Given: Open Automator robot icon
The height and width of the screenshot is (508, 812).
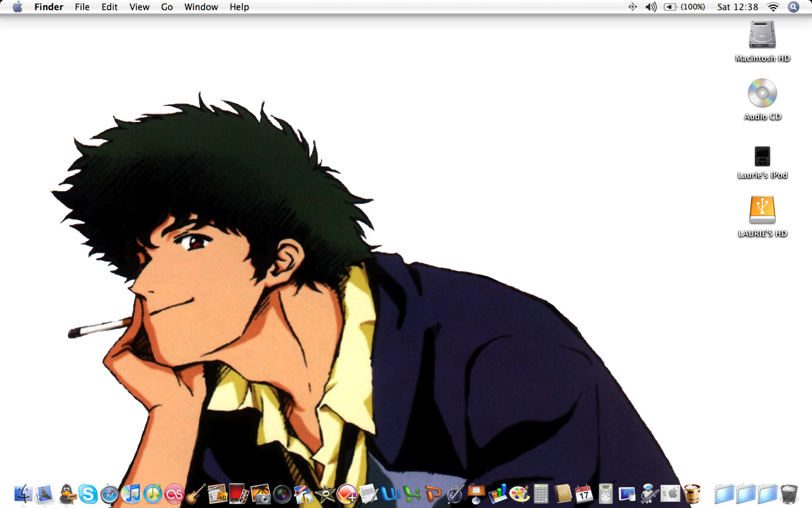Looking at the screenshot, I should [649, 493].
